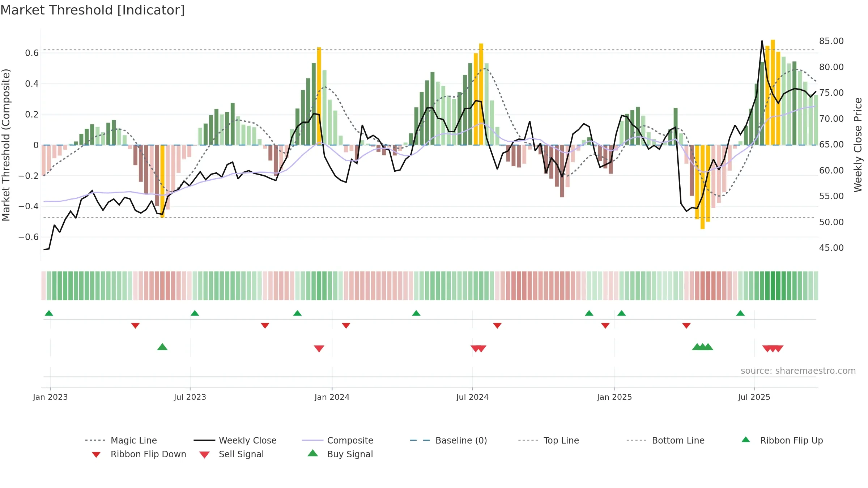Image resolution: width=868 pixels, height=488 pixels.
Task: Click the 'Market Threshold (Composite)' axis title
Action: pos(6,145)
